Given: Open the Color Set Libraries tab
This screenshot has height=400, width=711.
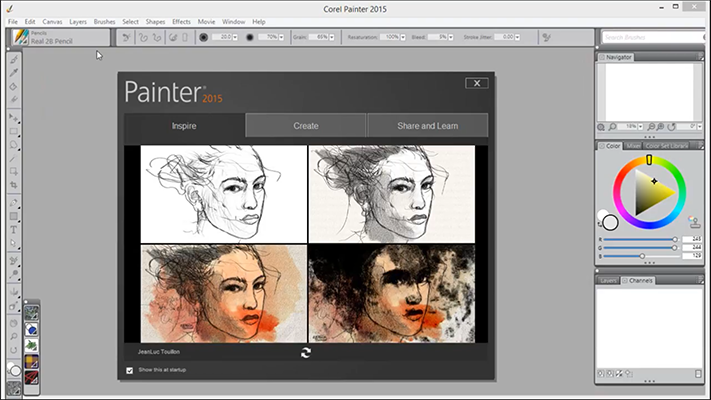Looking at the screenshot, I should [666, 146].
